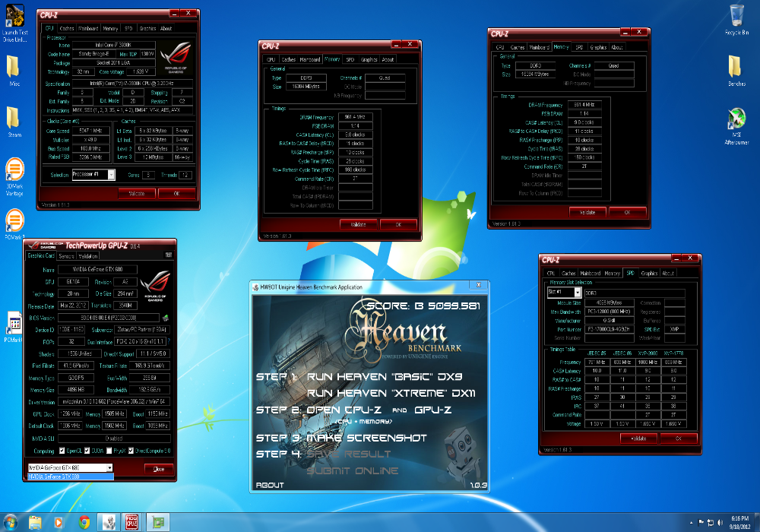
Task: Click Submit Online in Heaven app
Action: (x=353, y=471)
